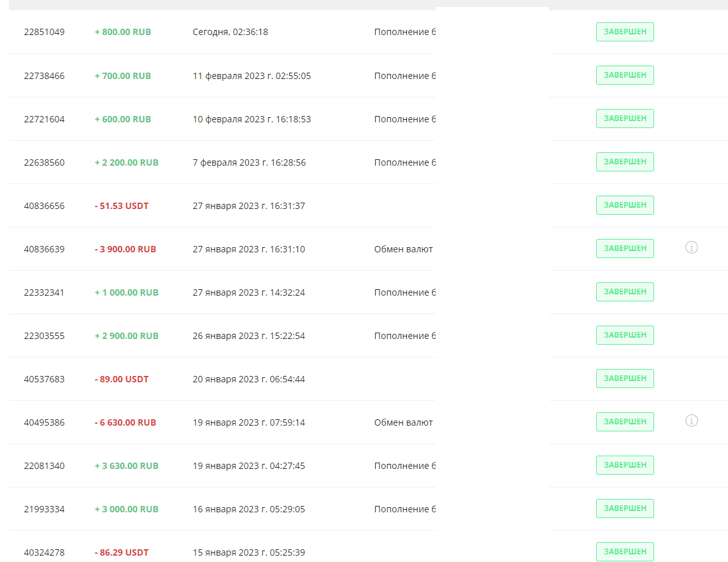Click the + 3 630.00 RUB amount
Viewport: 728px width, 562px height.
pos(126,466)
